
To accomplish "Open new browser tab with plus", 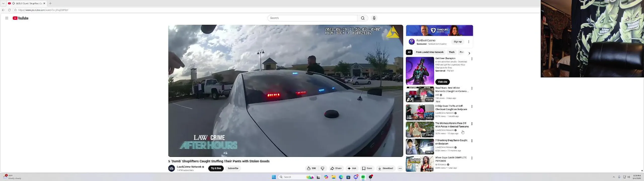I will [x=50, y=3].
